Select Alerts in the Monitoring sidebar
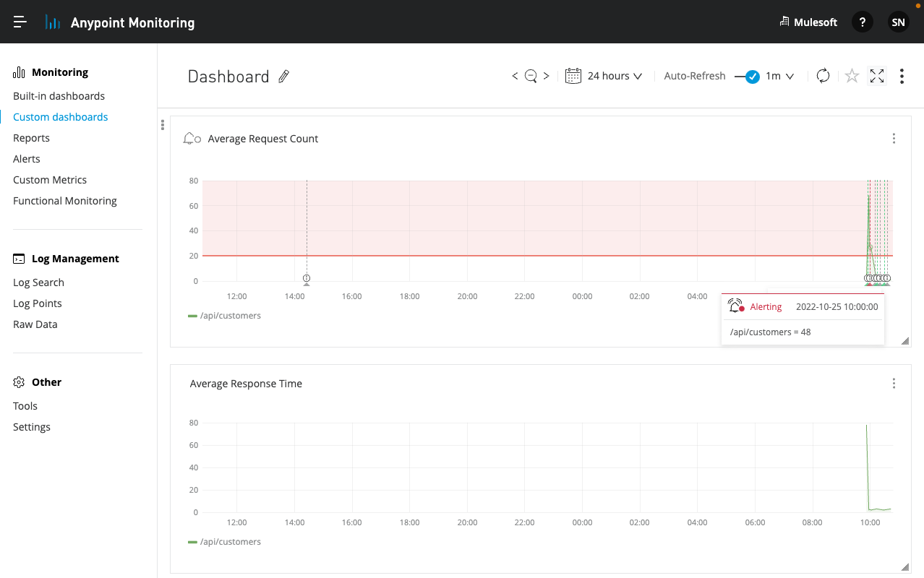 (26, 158)
